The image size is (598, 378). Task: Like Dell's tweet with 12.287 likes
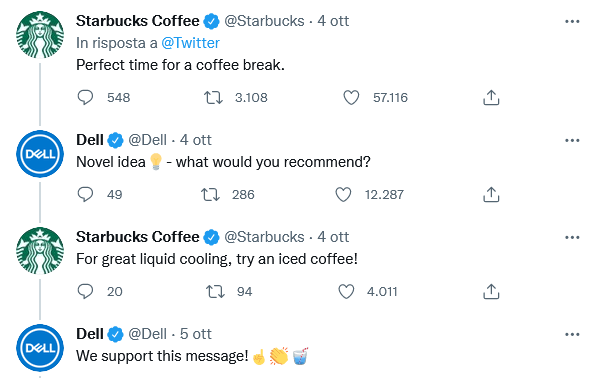coord(343,195)
